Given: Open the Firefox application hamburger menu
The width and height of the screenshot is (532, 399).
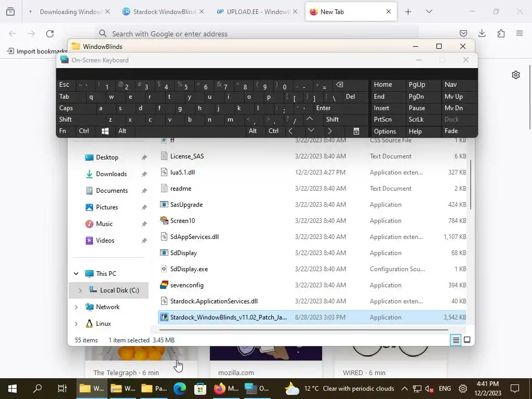Looking at the screenshot, I should tap(520, 33).
